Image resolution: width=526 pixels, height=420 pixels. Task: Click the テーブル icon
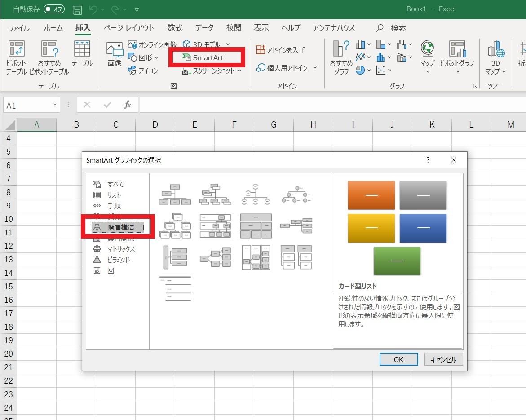(x=82, y=53)
